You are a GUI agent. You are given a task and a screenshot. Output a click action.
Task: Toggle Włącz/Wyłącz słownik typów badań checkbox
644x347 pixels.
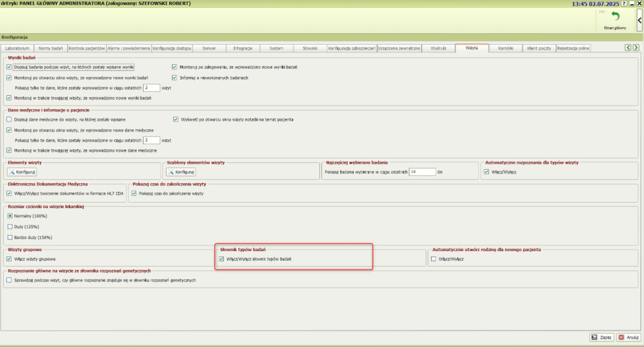[x=222, y=259]
